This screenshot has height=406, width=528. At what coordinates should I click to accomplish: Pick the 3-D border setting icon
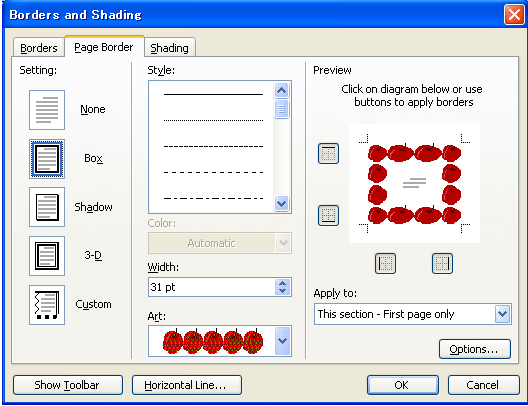coord(47,256)
